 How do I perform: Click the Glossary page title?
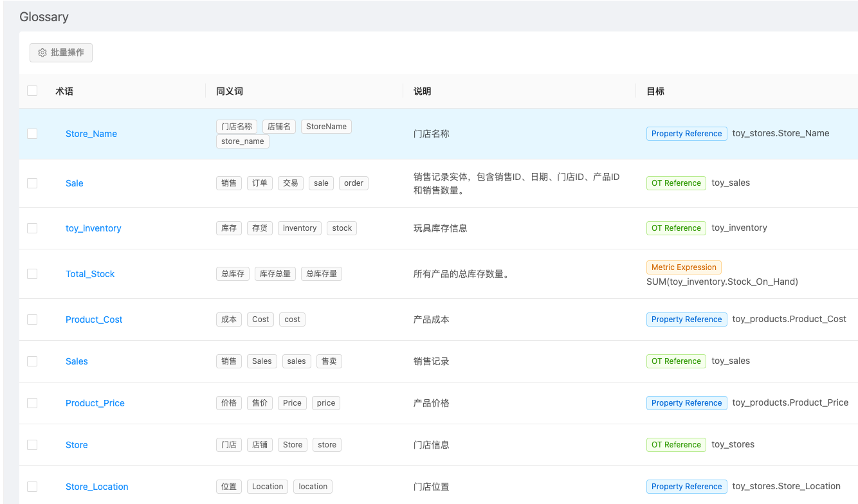pyautogui.click(x=44, y=17)
